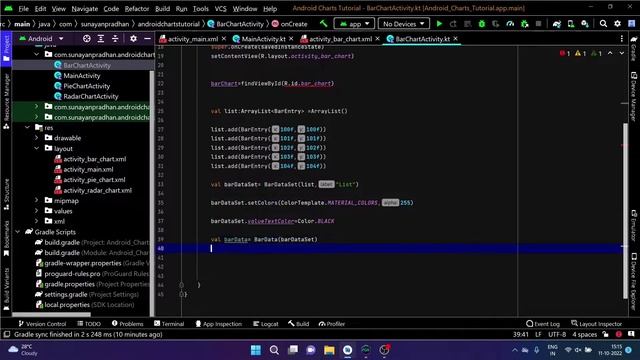Open Search Everywhere magnifier icon
The width and height of the screenshot is (640, 360).
[603, 24]
